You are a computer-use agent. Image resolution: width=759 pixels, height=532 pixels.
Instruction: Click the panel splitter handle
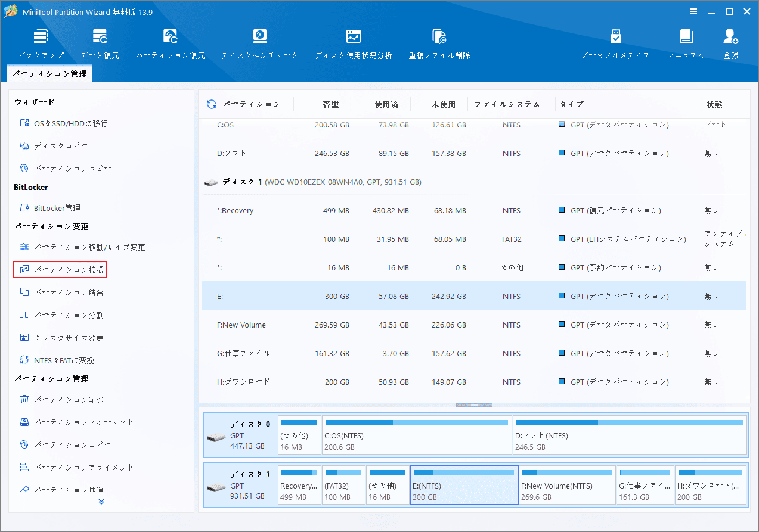coord(475,405)
